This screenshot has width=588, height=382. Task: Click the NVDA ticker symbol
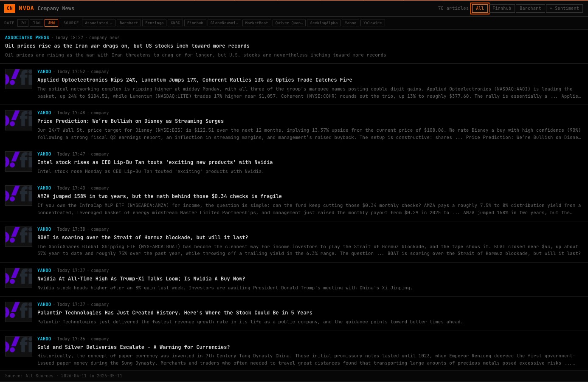point(26,8)
